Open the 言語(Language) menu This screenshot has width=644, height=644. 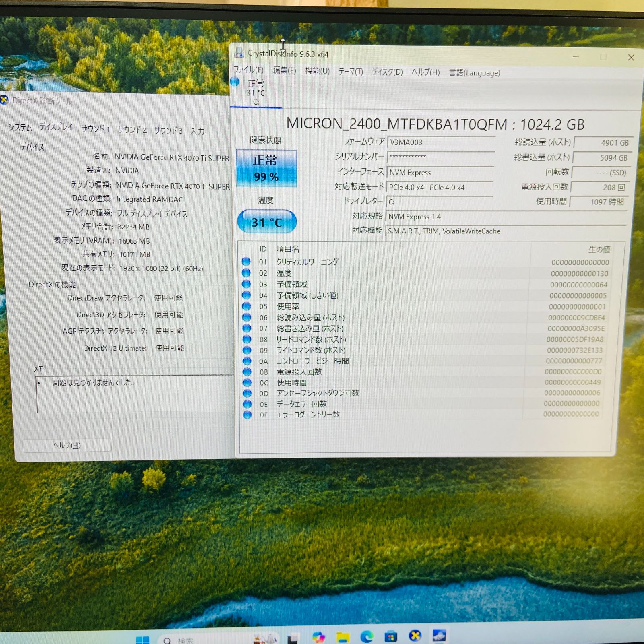[475, 73]
